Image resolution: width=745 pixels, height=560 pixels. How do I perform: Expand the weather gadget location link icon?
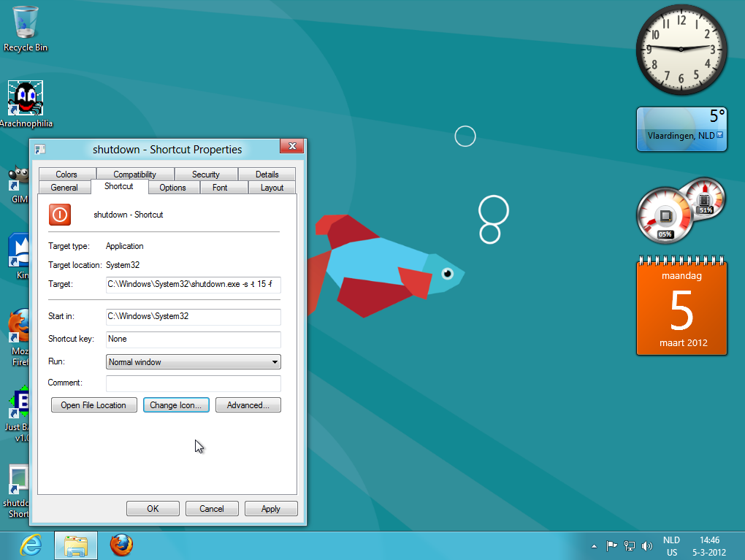tap(720, 135)
